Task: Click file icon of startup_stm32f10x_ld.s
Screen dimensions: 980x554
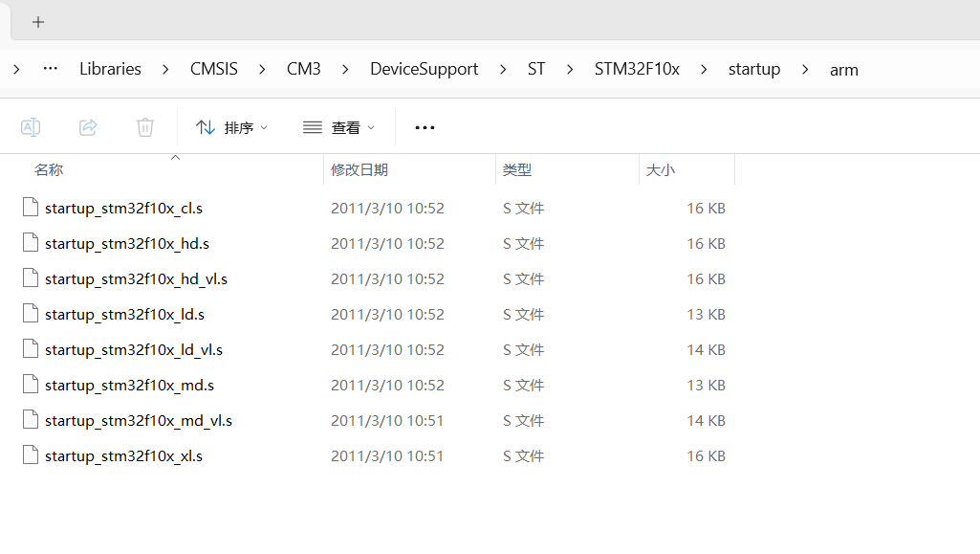Action: (31, 313)
